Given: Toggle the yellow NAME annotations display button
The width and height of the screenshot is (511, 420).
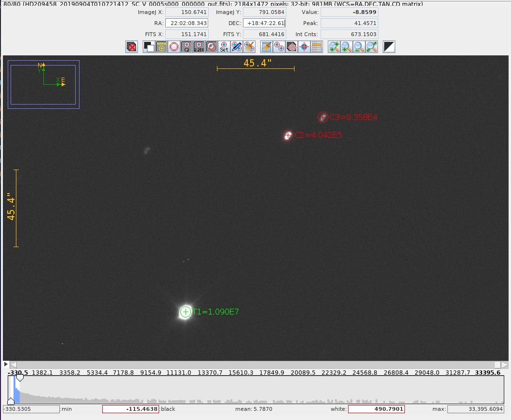Looking at the screenshot, I should click(x=161, y=47).
